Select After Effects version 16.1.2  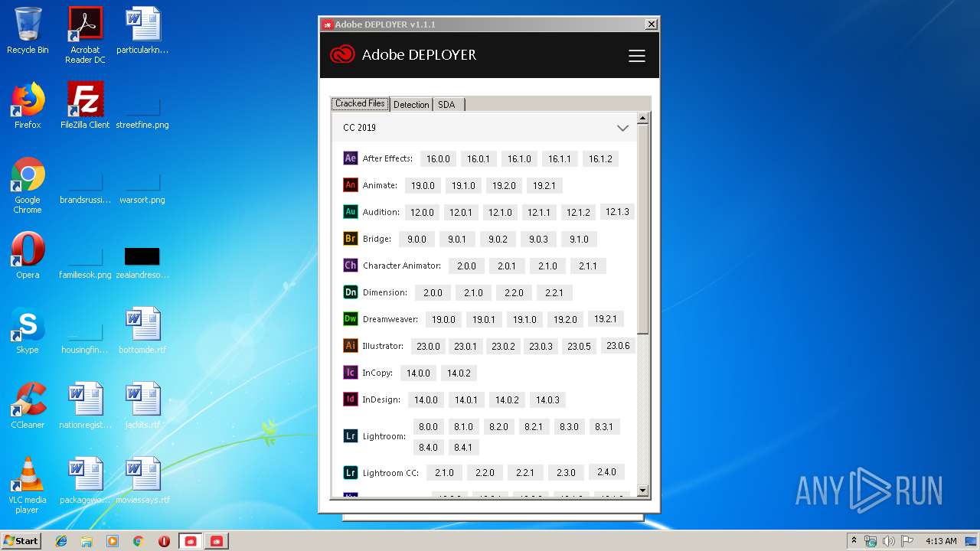(x=600, y=158)
